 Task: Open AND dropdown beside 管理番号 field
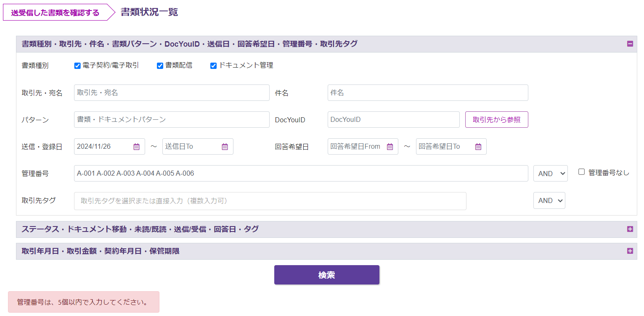(x=550, y=174)
